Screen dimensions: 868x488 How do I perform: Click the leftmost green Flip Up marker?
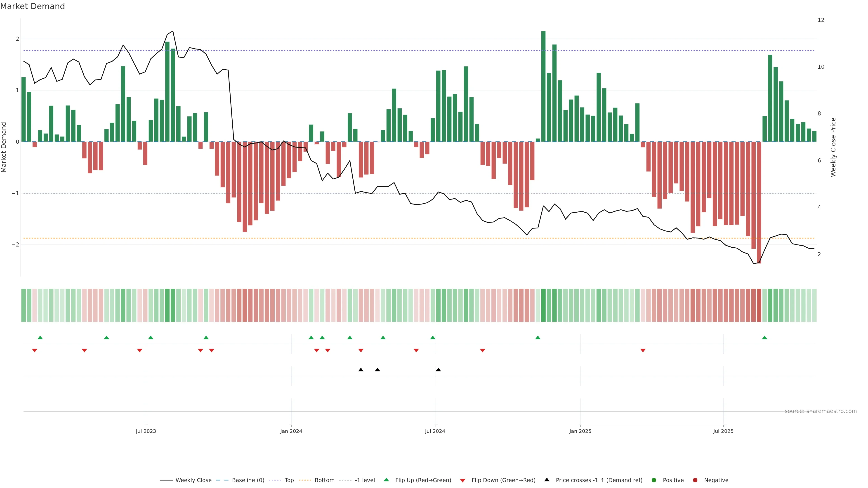pos(40,338)
